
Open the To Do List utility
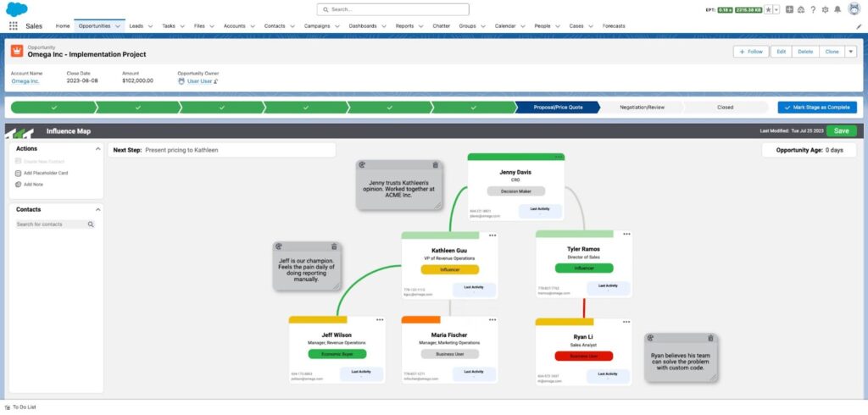tap(20, 407)
